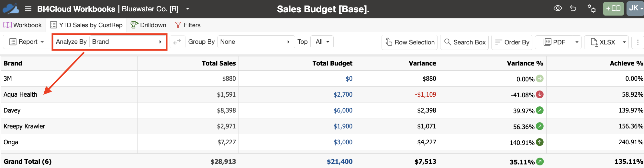Open the Group By None selector
Screen dimensions: 644x168
point(256,42)
